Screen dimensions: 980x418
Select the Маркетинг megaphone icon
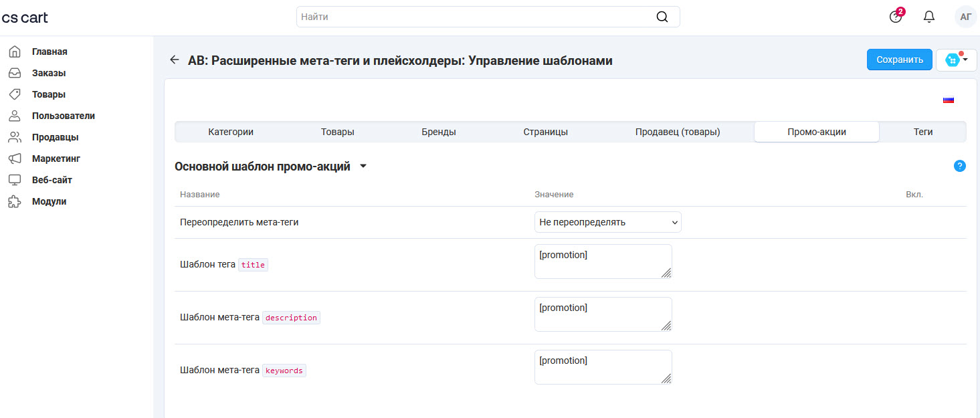[x=15, y=158]
